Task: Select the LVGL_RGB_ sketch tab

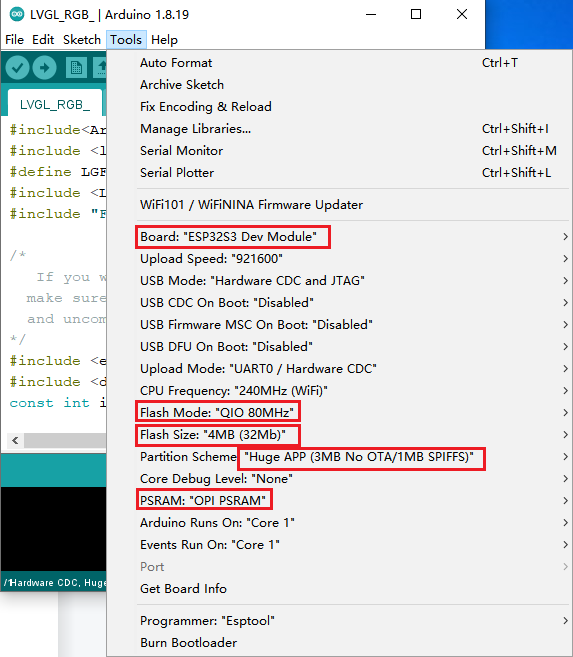Action: (55, 104)
